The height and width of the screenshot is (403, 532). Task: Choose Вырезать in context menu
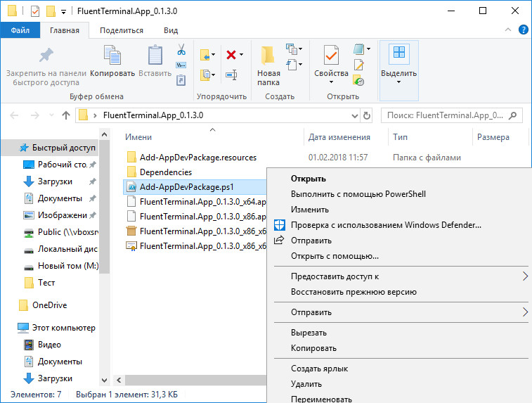(309, 333)
